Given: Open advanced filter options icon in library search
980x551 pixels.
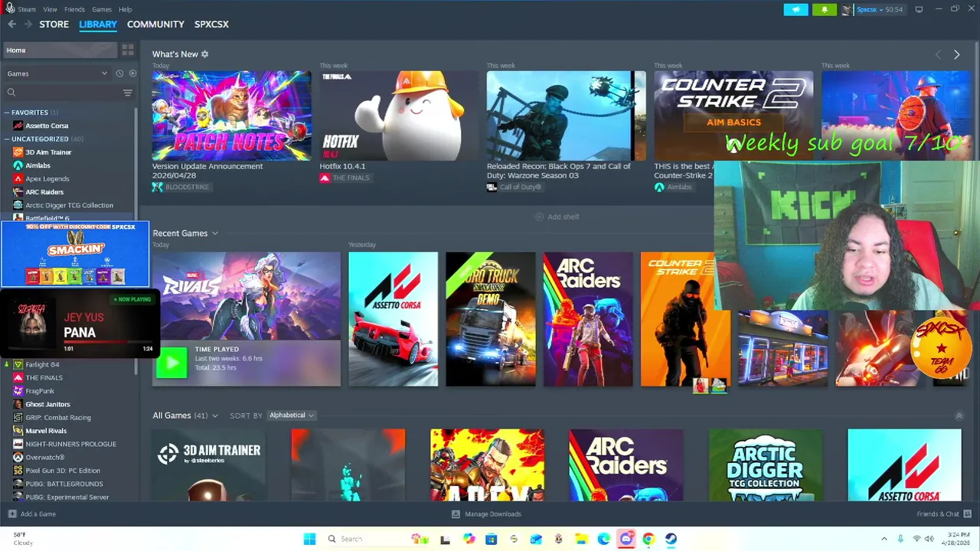Looking at the screenshot, I should click(128, 93).
